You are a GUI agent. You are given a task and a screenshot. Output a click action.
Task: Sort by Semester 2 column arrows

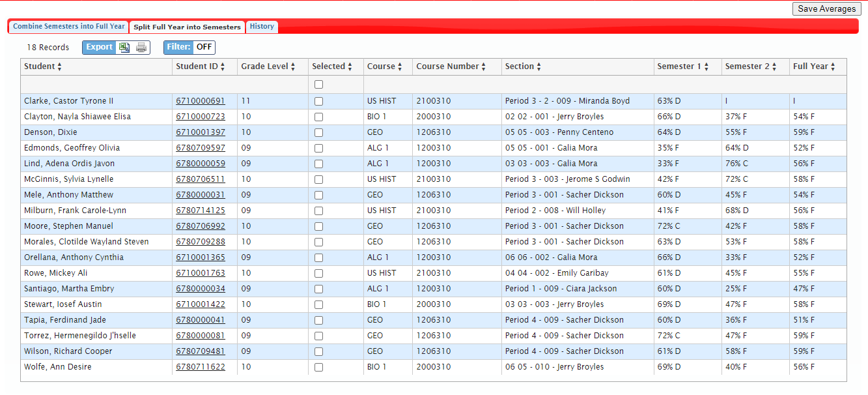(775, 67)
